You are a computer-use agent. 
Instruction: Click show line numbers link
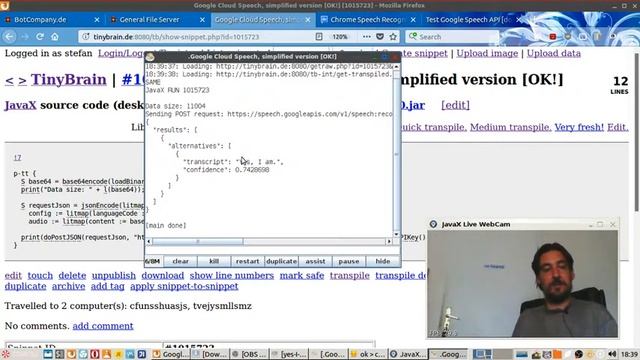point(231,276)
